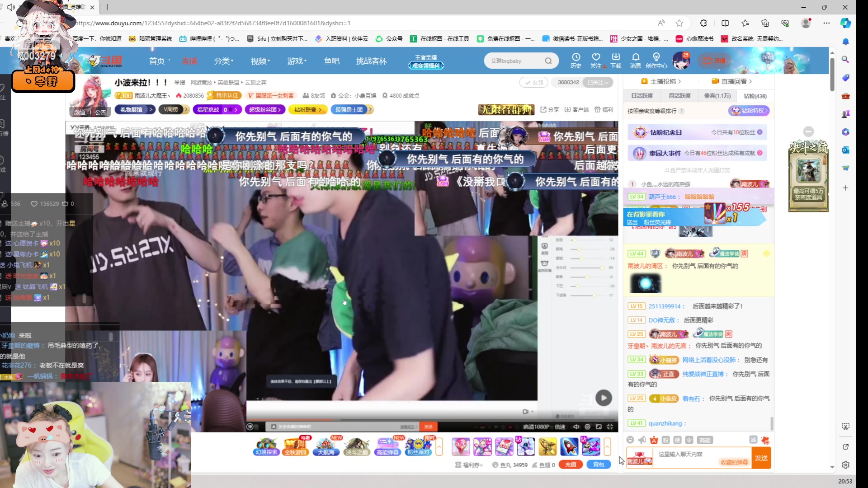This screenshot has height=488, width=868.
Task: Click the search magnifier in Douyu search box
Action: click(x=548, y=61)
